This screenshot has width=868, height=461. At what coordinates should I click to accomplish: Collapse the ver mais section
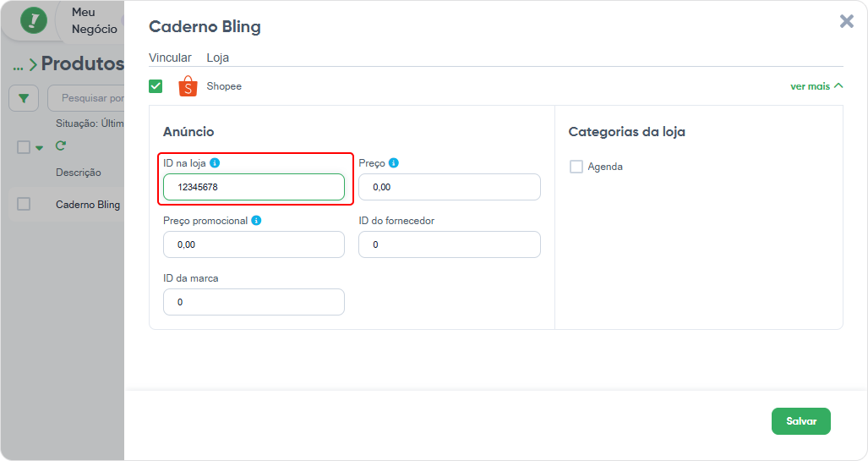pos(816,86)
